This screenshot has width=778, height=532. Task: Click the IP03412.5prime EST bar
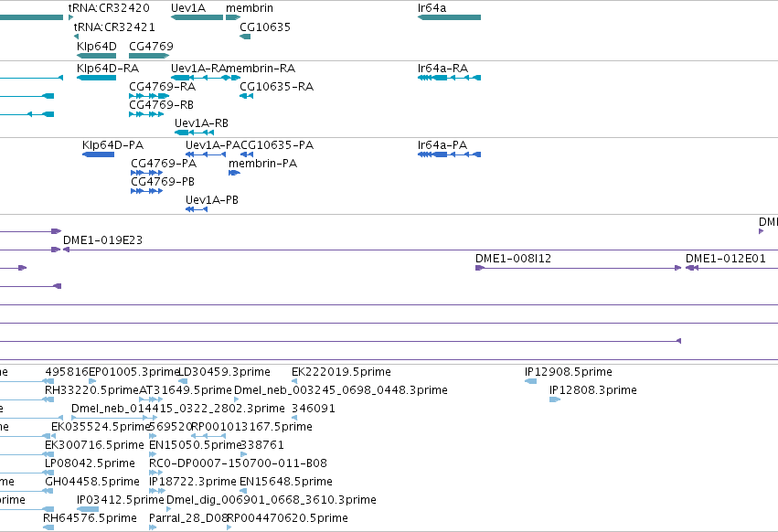(x=88, y=509)
